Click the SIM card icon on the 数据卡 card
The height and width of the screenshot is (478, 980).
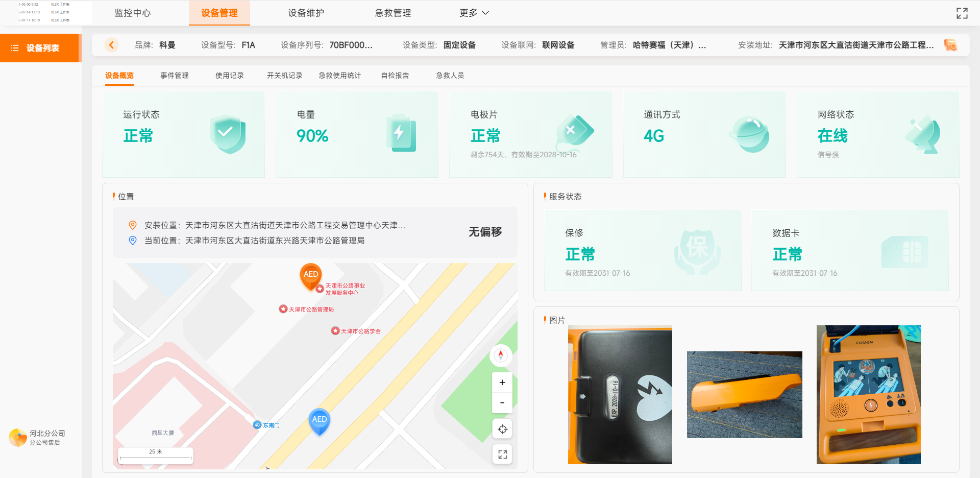(905, 252)
